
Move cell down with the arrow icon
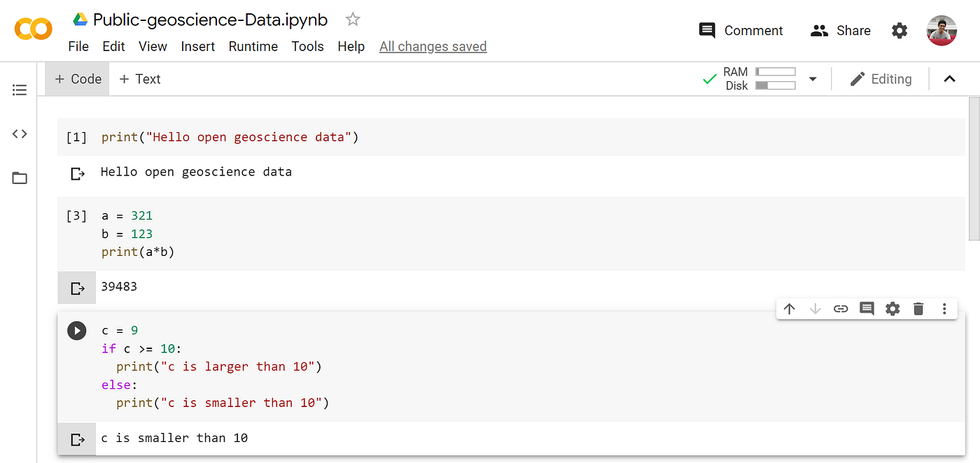pos(815,308)
